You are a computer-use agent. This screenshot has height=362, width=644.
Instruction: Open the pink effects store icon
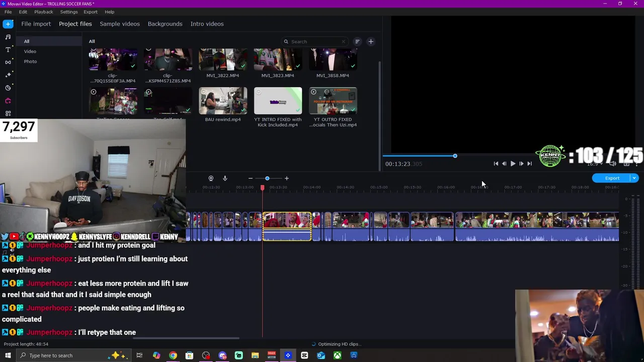[8, 101]
